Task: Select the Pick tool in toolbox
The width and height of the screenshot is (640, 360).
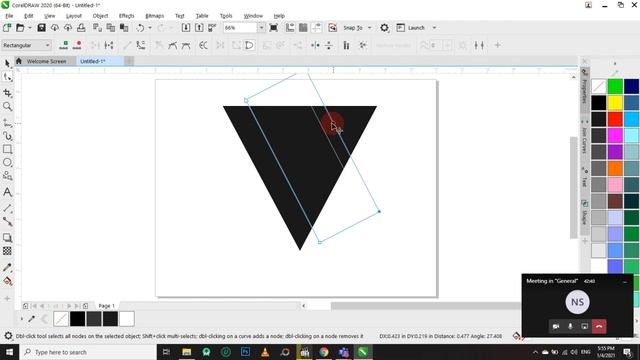Action: [7, 63]
